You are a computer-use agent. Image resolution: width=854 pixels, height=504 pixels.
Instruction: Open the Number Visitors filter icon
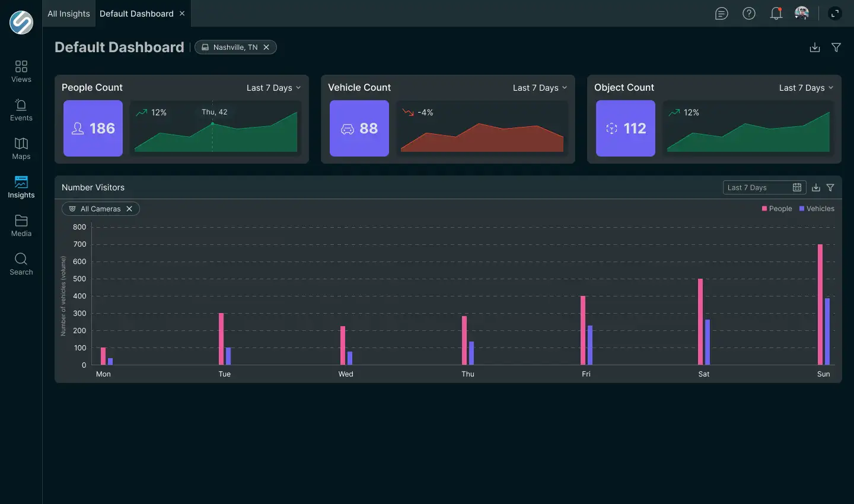pos(830,187)
